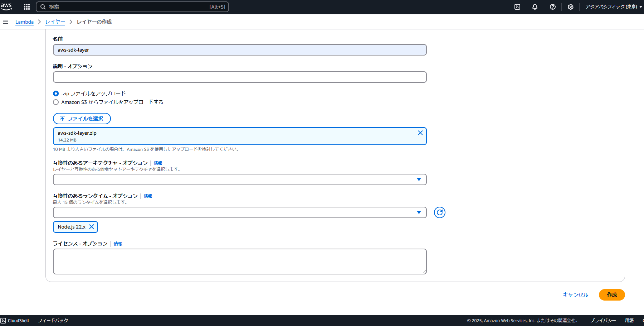The image size is (644, 326).
Task: Toggle the side navigation hamburger menu
Action: coord(6,22)
